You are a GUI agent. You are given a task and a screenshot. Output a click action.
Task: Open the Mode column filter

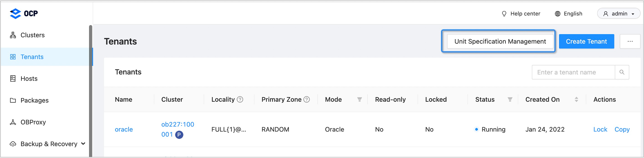(359, 99)
